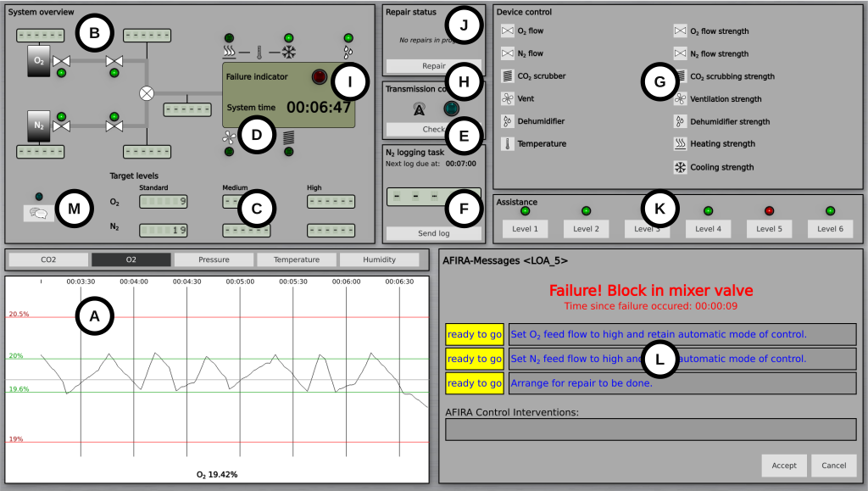This screenshot has height=491, width=868.
Task: Click the Cooling strength snowflake icon
Action: [681, 167]
